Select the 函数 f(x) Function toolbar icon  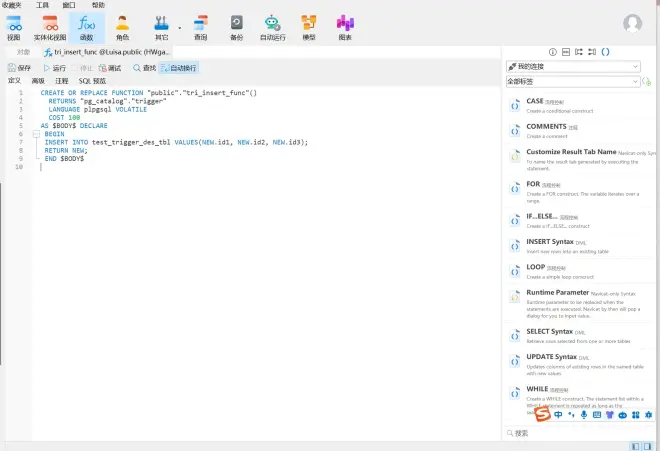(87, 28)
